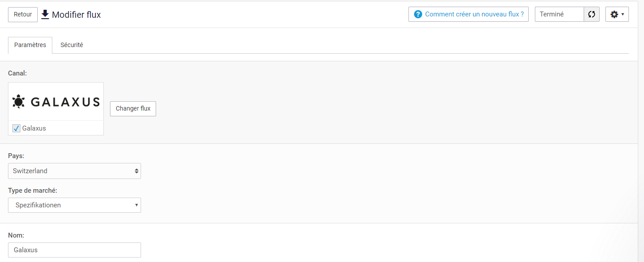The image size is (644, 262).
Task: Click the up-down arrows of the Pays select
Action: tap(137, 171)
